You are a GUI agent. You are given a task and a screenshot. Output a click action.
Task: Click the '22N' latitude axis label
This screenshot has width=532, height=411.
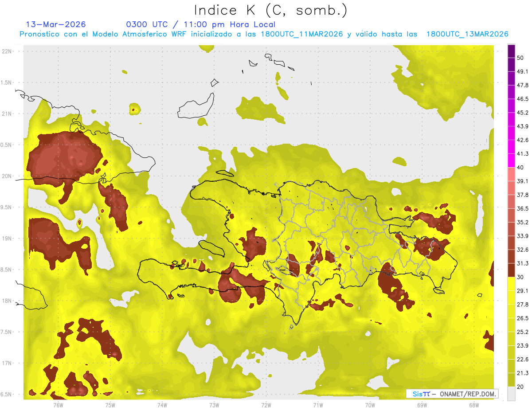[x=7, y=51]
